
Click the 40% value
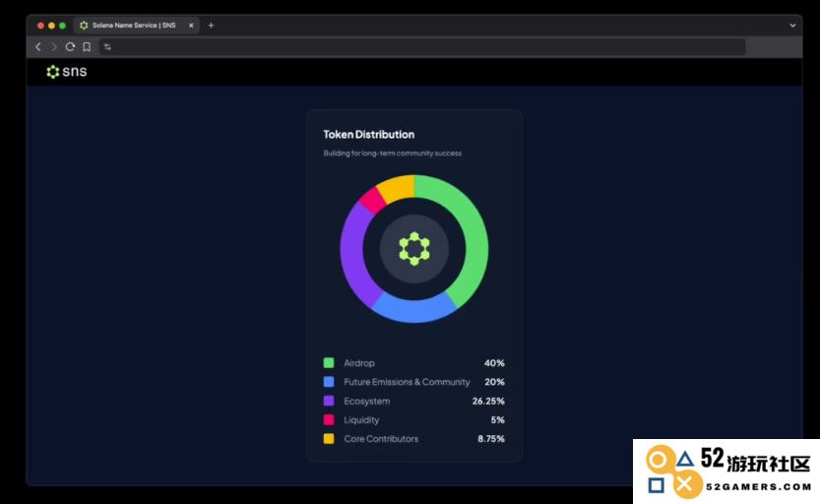click(494, 363)
